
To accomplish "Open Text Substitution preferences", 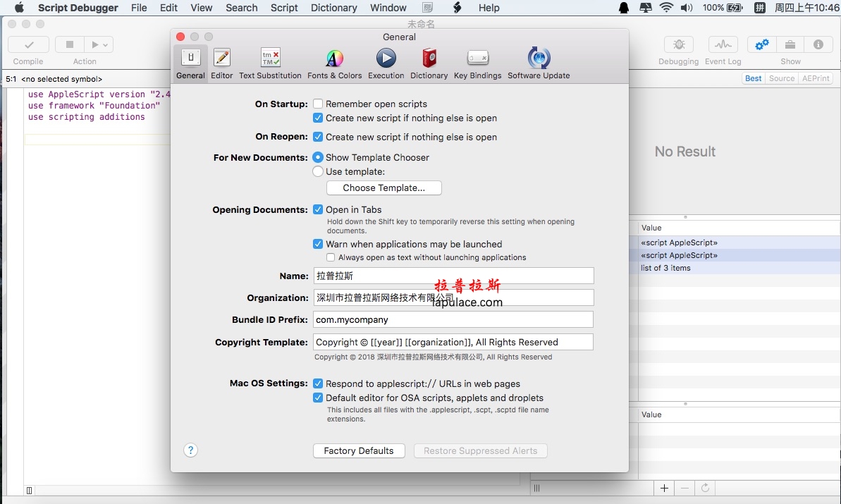I will click(x=270, y=64).
